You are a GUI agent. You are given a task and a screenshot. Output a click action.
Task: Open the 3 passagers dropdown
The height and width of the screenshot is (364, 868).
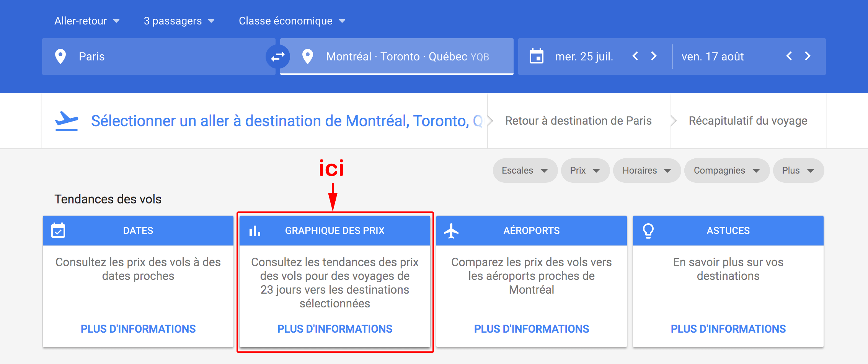[x=179, y=21]
